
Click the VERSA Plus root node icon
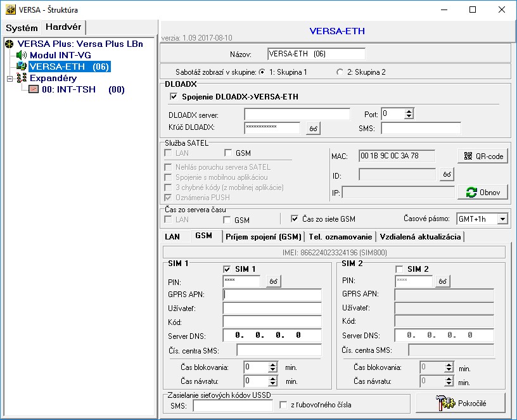point(9,44)
